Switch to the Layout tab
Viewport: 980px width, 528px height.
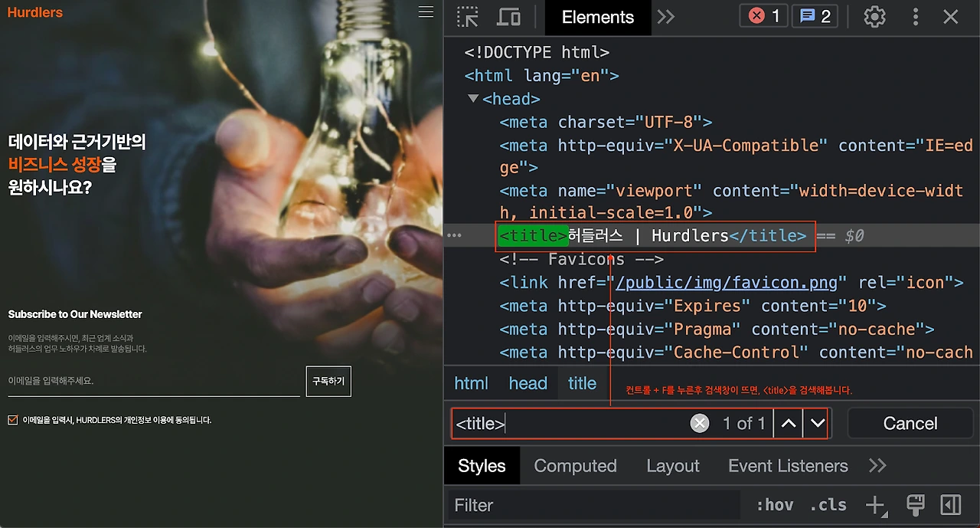click(673, 466)
